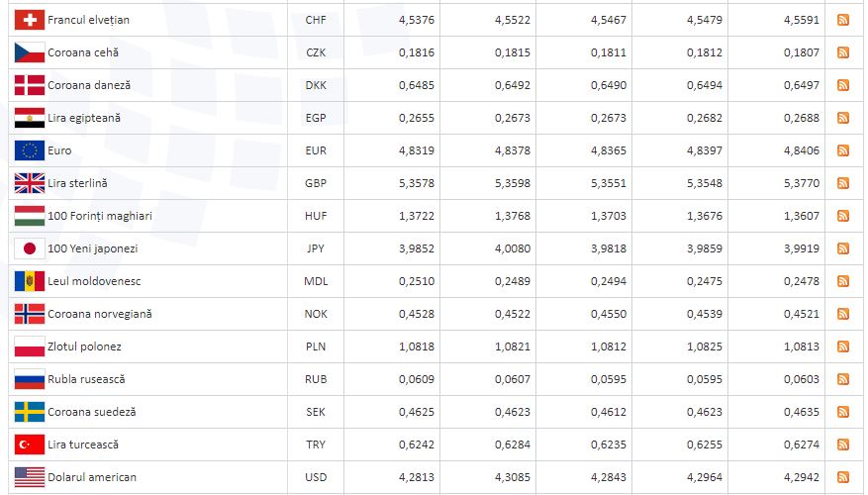The height and width of the screenshot is (495, 868).
Task: Click the RSS icon for Lira turcească
Action: 843,445
